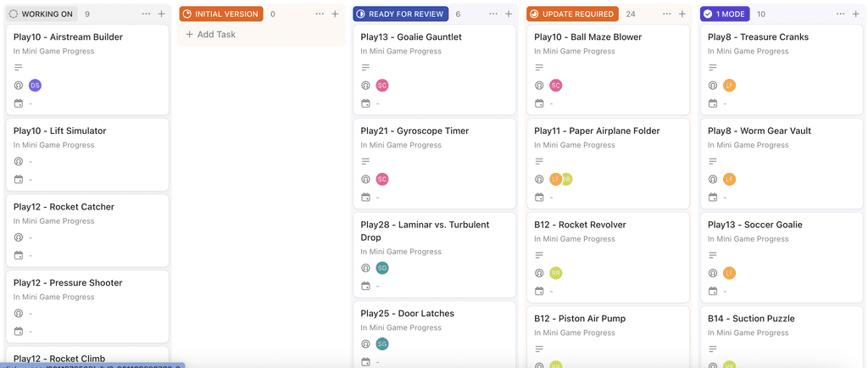Select the WORKING ON status label

(42, 14)
